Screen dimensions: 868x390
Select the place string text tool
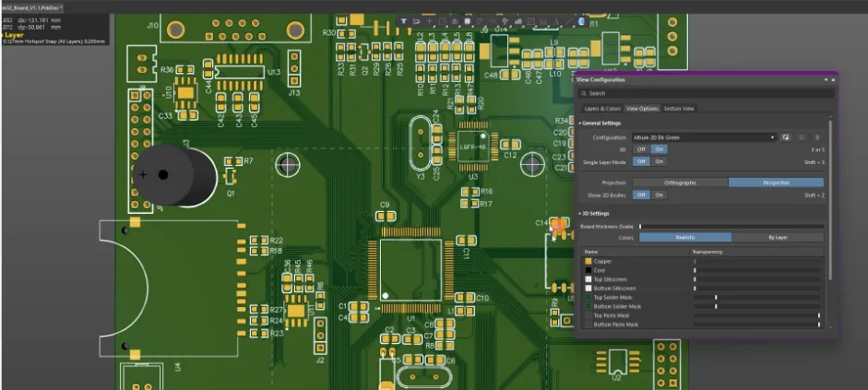tap(556, 21)
